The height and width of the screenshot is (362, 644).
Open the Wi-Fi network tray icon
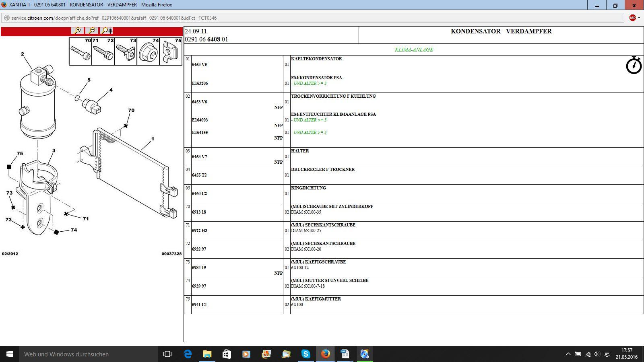pos(588,354)
